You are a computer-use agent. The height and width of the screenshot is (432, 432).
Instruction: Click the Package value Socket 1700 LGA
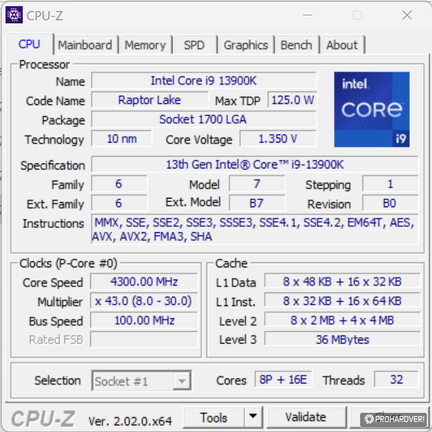[203, 119]
